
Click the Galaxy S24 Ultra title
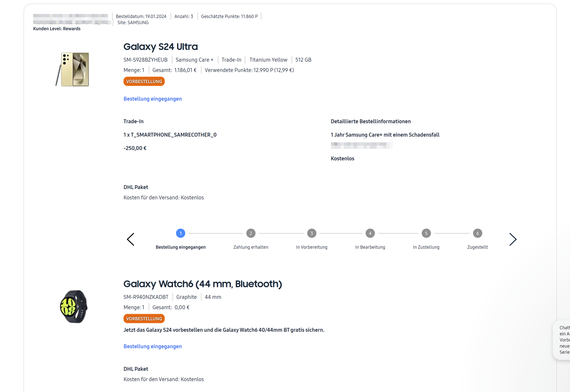point(161,47)
